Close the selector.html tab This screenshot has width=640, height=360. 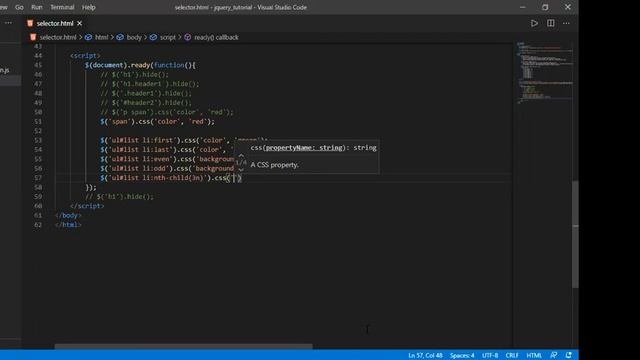(x=80, y=23)
